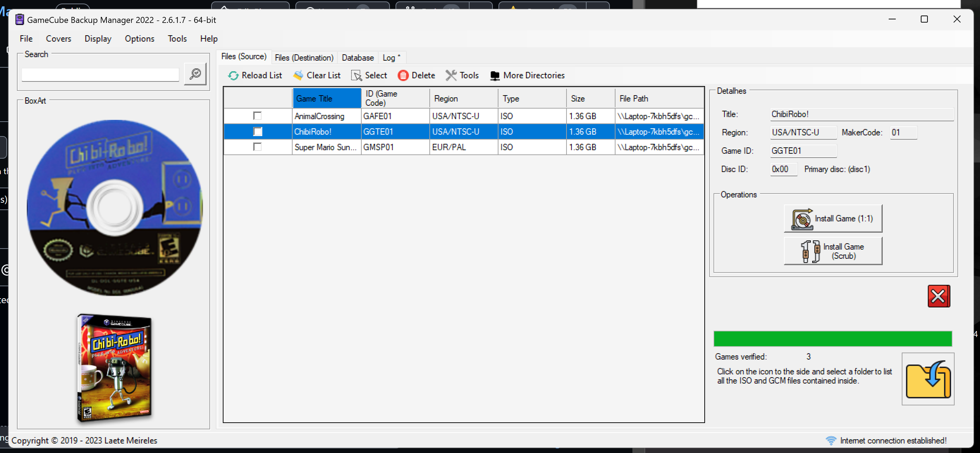Open the Tools wrench icon on the toolbar

click(x=451, y=75)
